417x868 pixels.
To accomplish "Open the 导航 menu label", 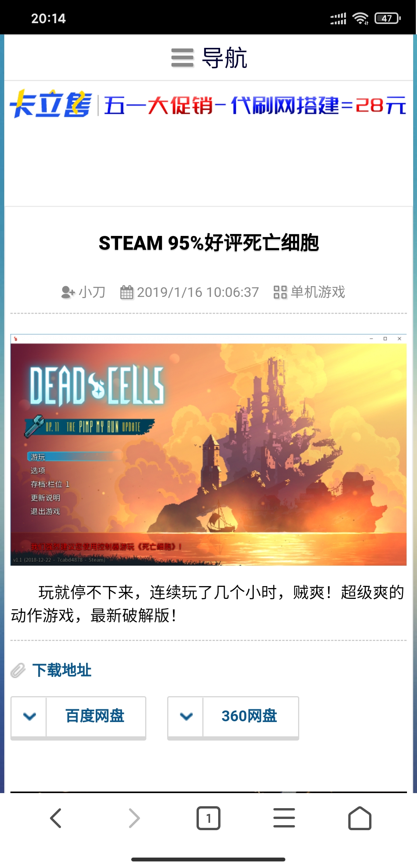I will click(225, 58).
